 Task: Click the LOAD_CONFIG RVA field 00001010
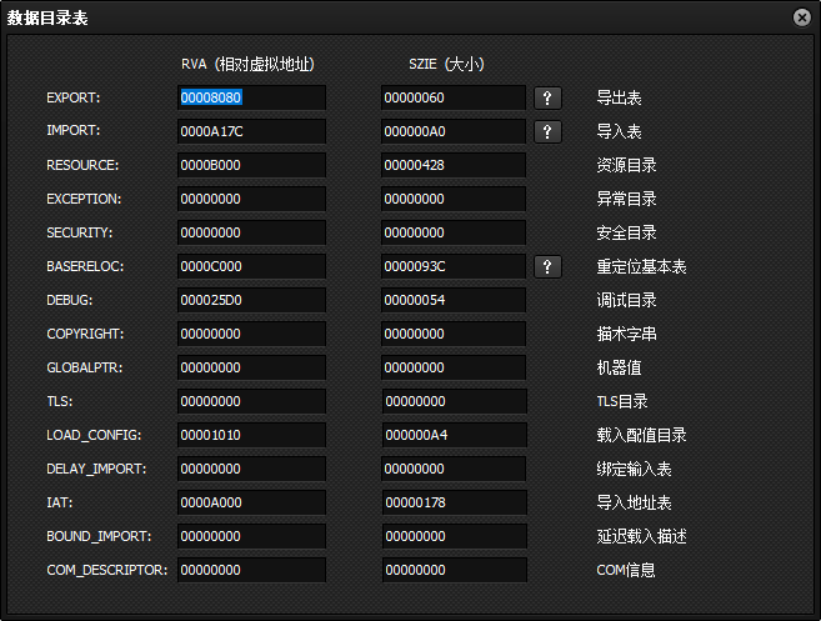[x=251, y=435]
